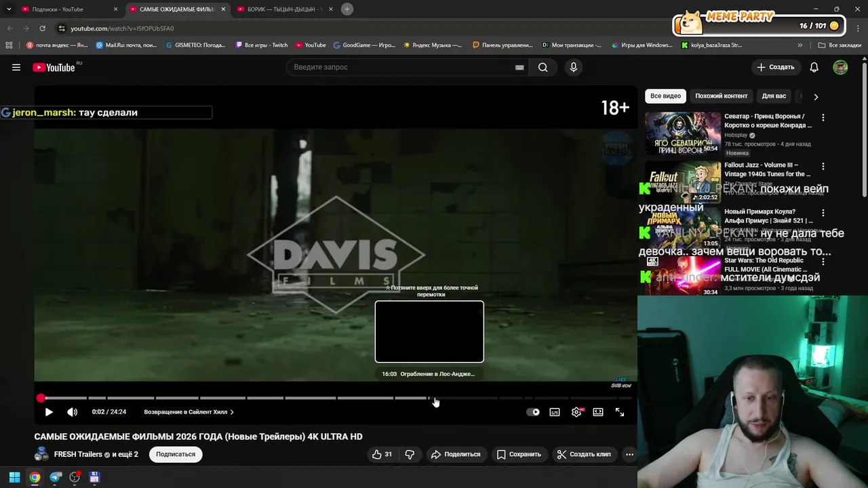Open the YouTube guide hamburger menu
The height and width of the screenshot is (488, 868).
point(16,67)
